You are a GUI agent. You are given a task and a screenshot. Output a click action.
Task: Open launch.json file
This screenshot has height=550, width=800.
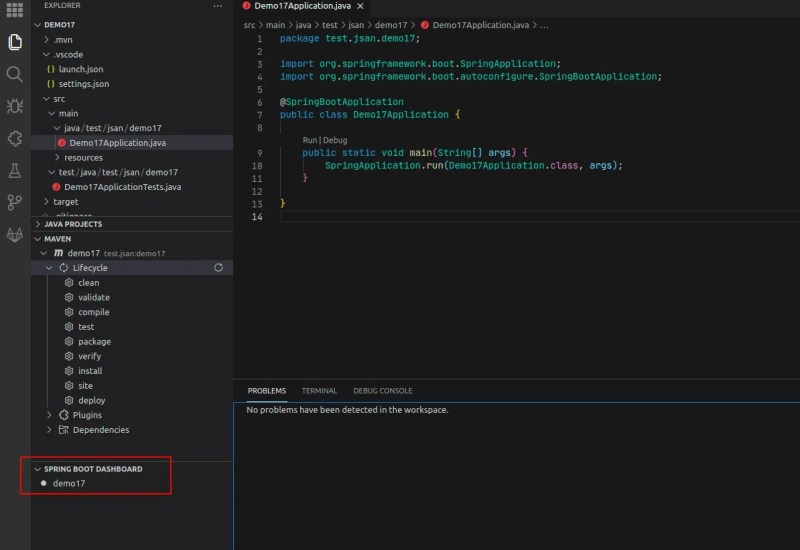pyautogui.click(x=81, y=69)
